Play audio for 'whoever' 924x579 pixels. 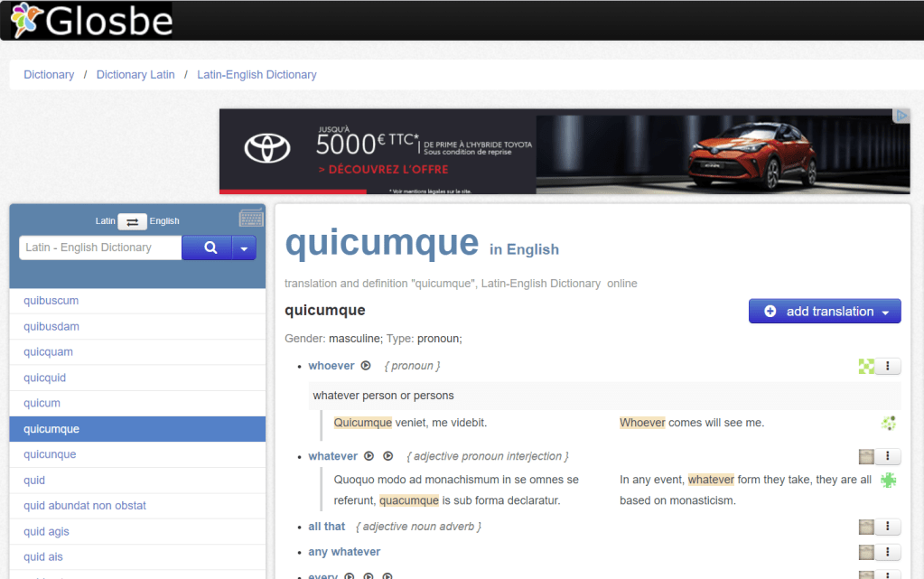[366, 366]
